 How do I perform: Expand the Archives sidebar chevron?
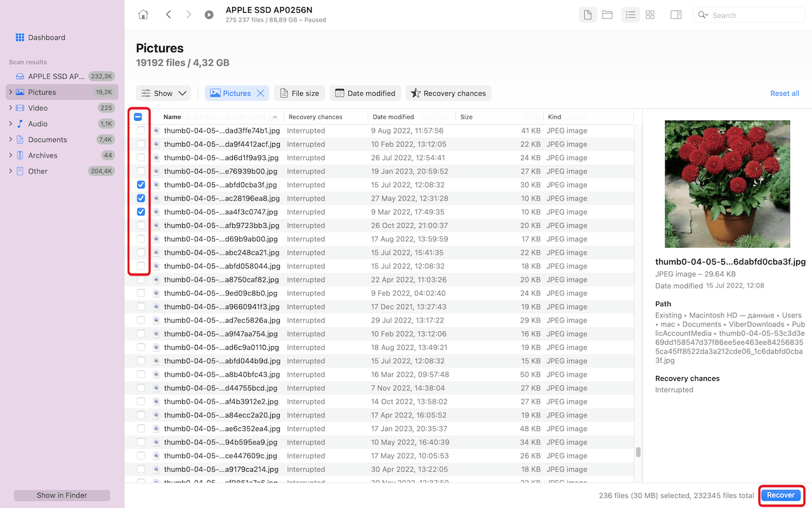pos(11,156)
